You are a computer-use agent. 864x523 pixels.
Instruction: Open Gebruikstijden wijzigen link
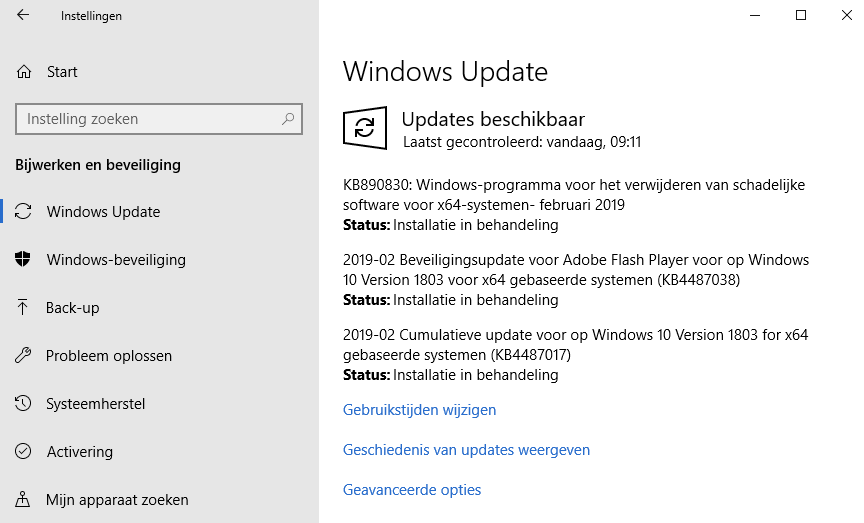(419, 410)
